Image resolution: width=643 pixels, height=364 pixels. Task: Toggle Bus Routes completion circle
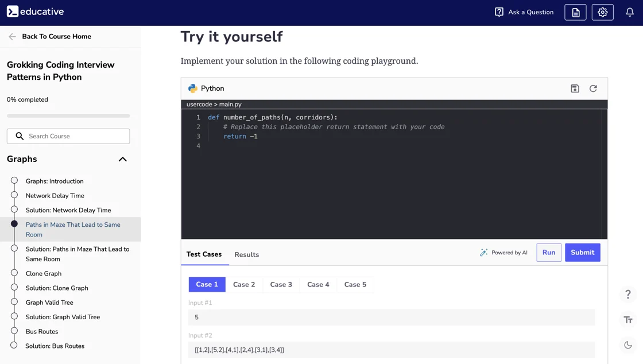(x=14, y=330)
